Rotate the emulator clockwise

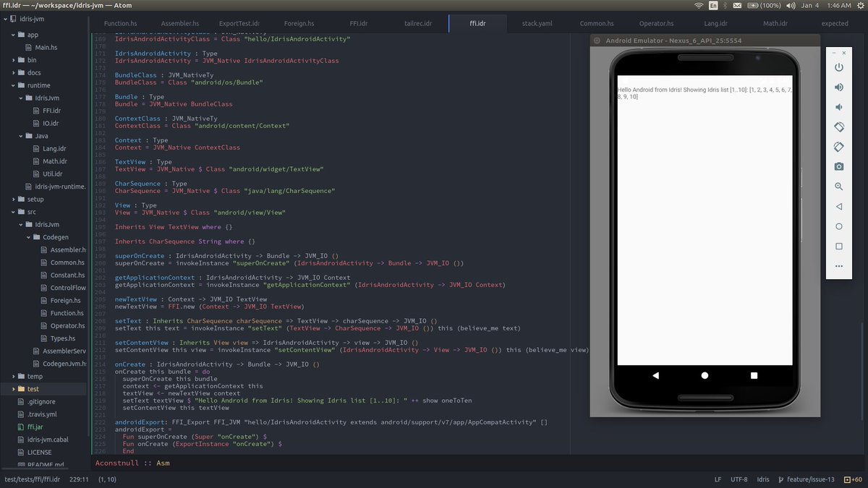click(x=838, y=147)
